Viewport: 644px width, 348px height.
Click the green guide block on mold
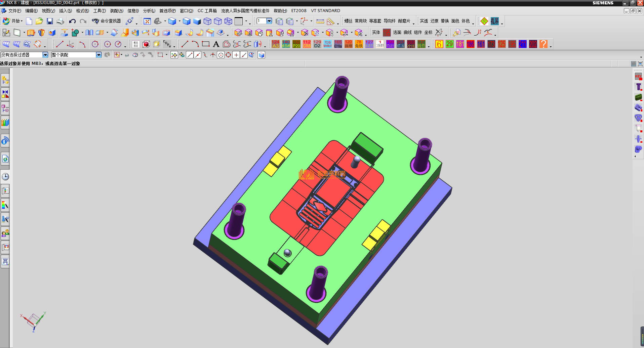click(367, 147)
